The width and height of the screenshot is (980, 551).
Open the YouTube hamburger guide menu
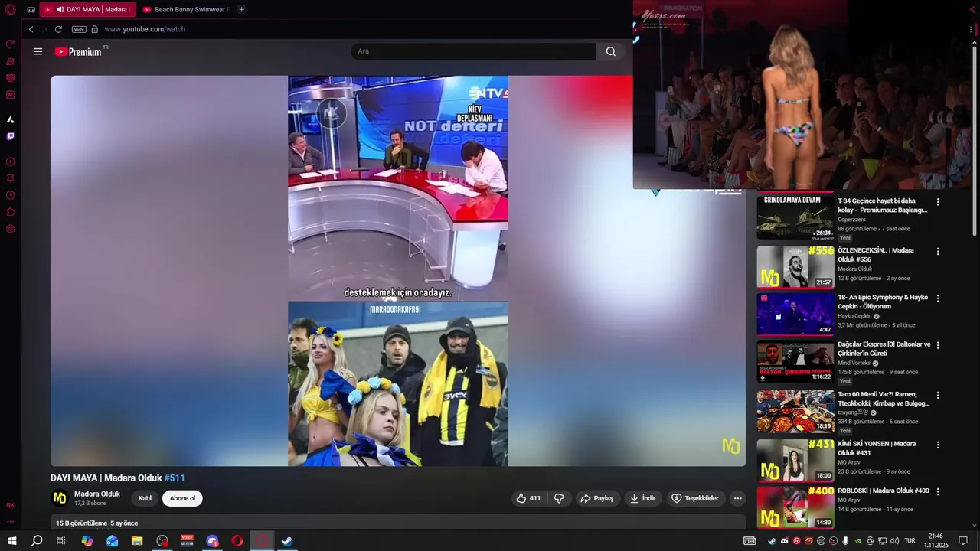pos(38,51)
